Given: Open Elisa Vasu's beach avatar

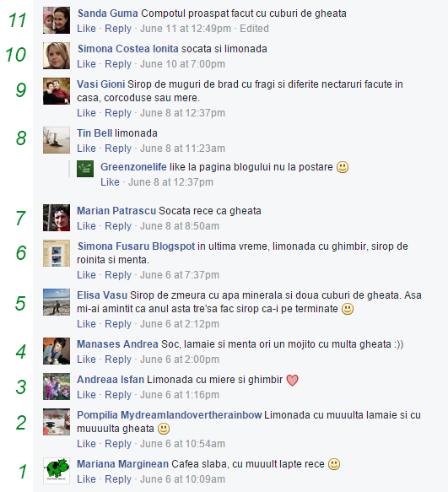Looking at the screenshot, I should coord(57,302).
